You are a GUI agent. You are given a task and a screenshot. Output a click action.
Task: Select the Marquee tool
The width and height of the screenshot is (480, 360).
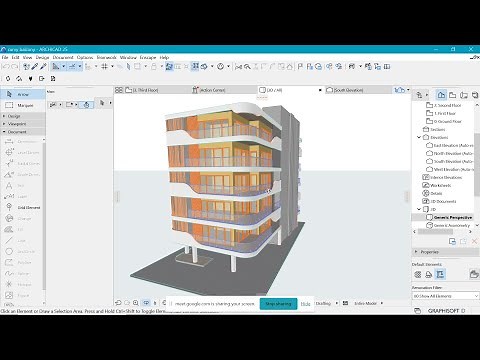point(22,105)
